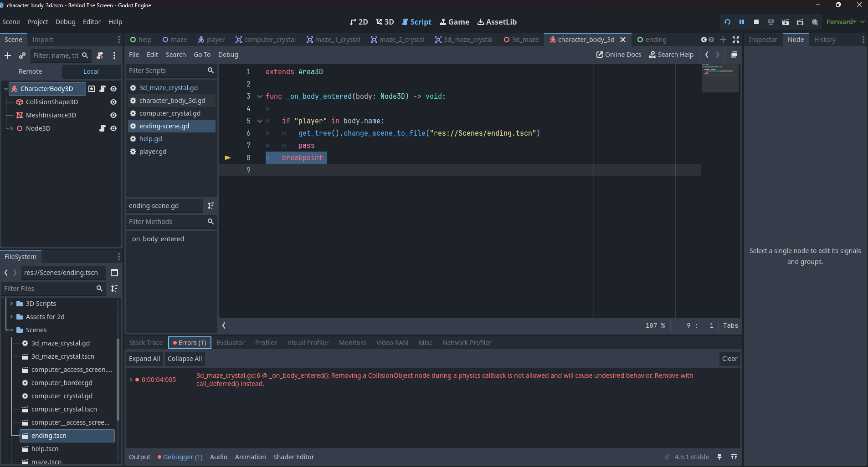
Task: Pause the running project
Action: (741, 22)
